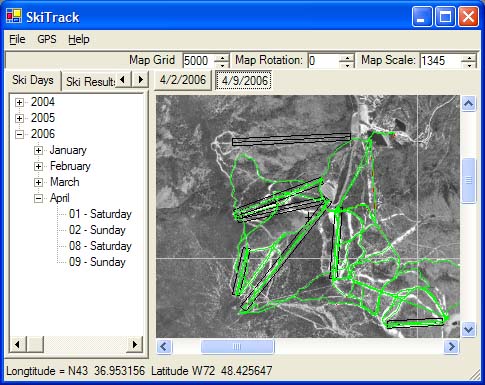Image resolution: width=485 pixels, height=385 pixels.
Task: Expand the January node
Action: coord(38,150)
